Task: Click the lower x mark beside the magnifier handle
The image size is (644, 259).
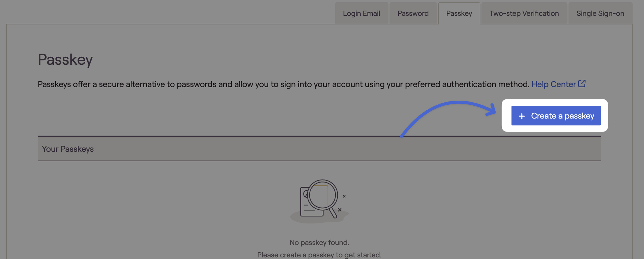Action: pos(339,210)
